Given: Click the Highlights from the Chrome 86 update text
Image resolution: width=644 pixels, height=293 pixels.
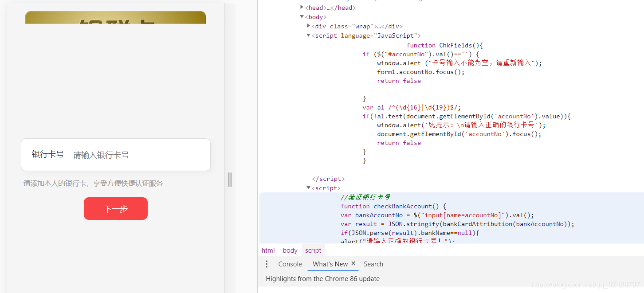Looking at the screenshot, I should [x=323, y=279].
